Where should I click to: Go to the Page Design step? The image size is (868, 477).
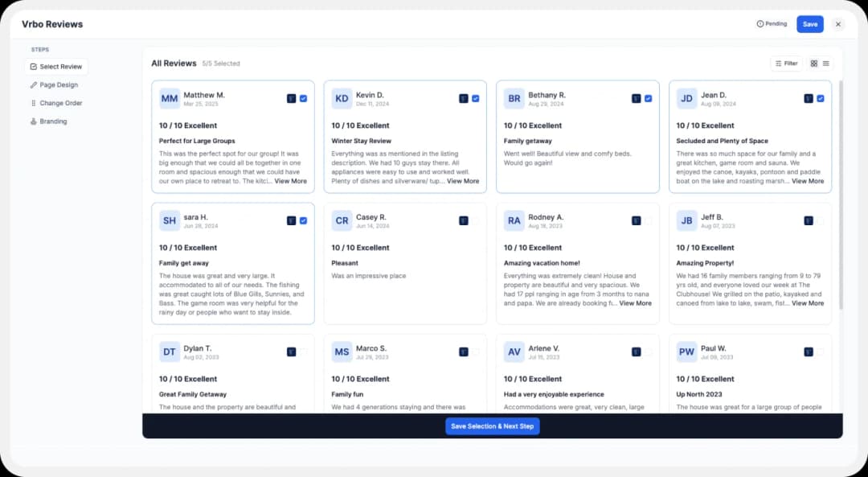tap(58, 84)
